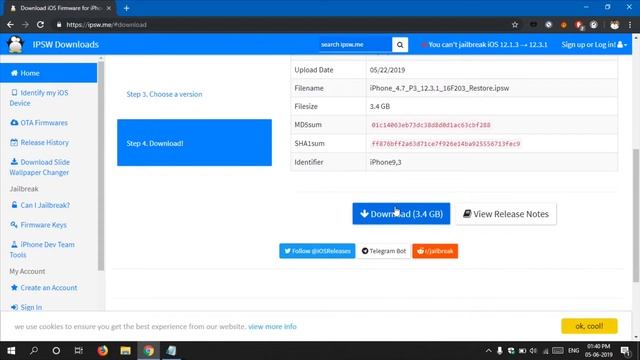Click MD5sum hash value

pos(431,125)
